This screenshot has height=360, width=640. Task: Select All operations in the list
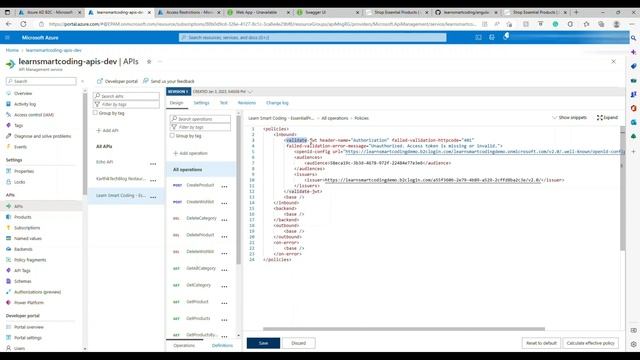click(201, 169)
